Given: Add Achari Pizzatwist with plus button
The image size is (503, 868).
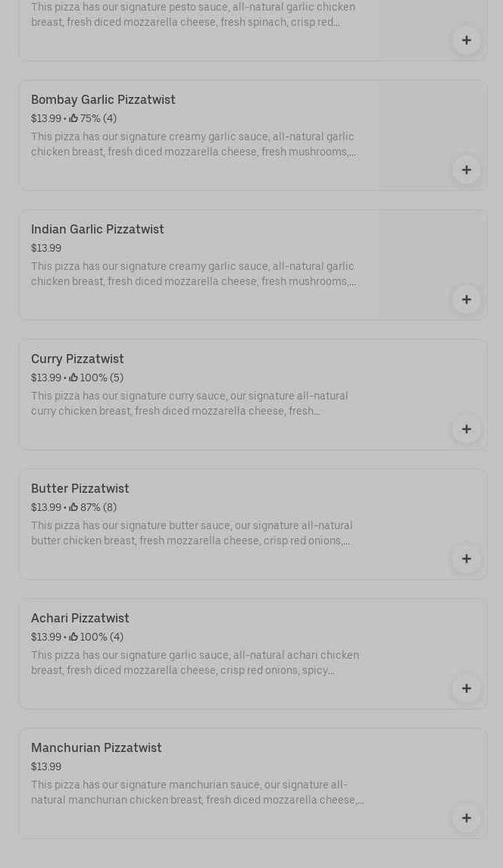Looking at the screenshot, I should pos(466,688).
